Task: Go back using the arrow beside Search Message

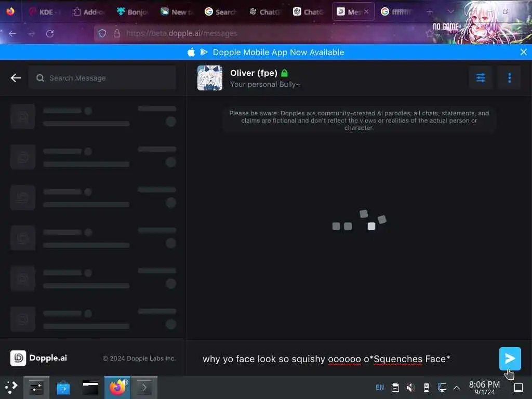Action: [16, 78]
